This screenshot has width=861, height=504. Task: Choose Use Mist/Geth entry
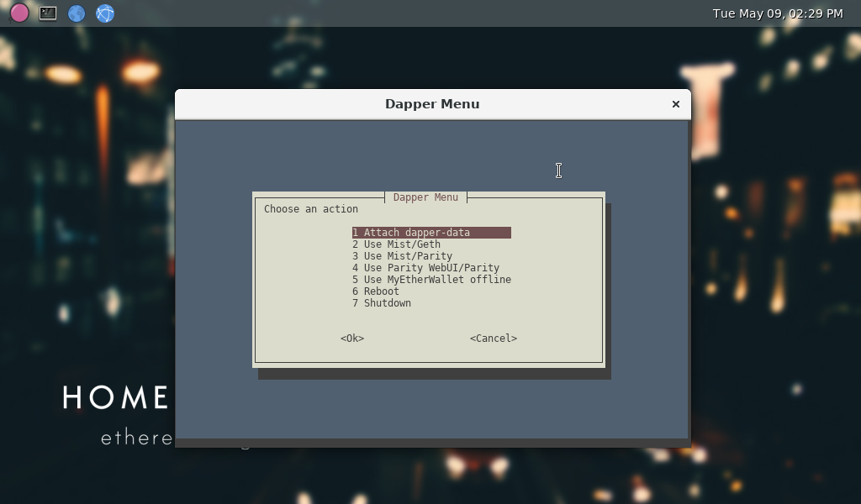397,244
